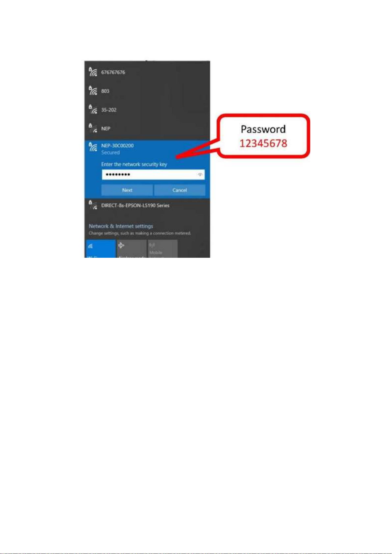Image resolution: width=392 pixels, height=554 pixels.
Task: Select the 803 network entry
Action: [147, 91]
